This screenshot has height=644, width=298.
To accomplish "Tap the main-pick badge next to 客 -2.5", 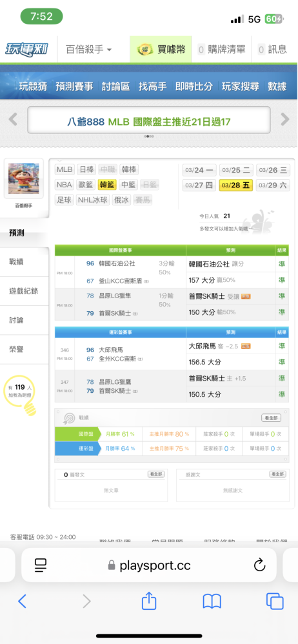I will point(246,346).
